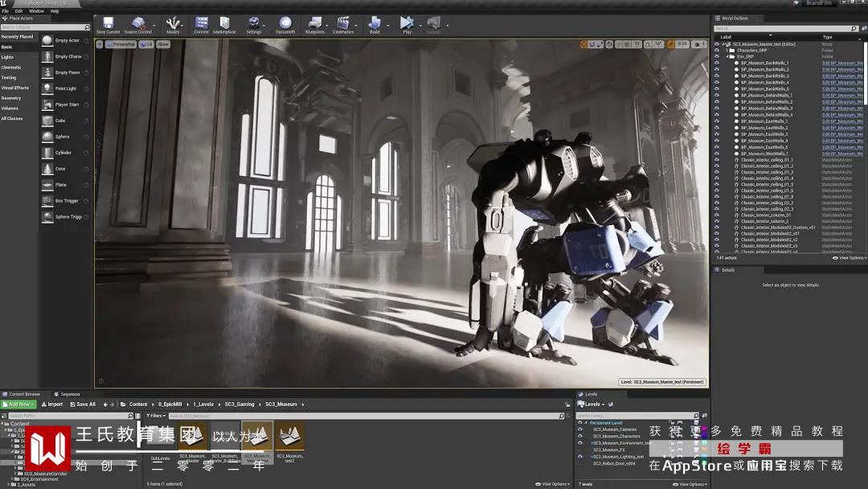The height and width of the screenshot is (489, 868).
Task: Toggle visibility of BP_Museum_EastWalls_1
Action: pyautogui.click(x=717, y=121)
